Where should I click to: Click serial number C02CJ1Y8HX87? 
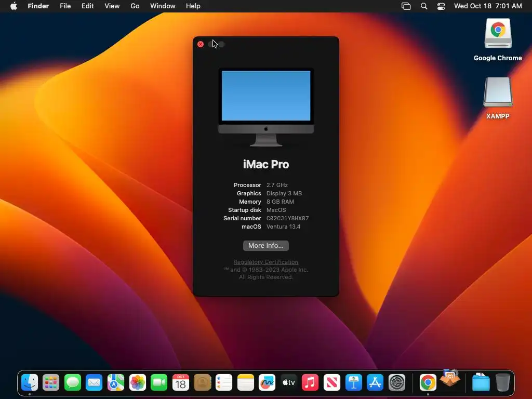pyautogui.click(x=288, y=219)
